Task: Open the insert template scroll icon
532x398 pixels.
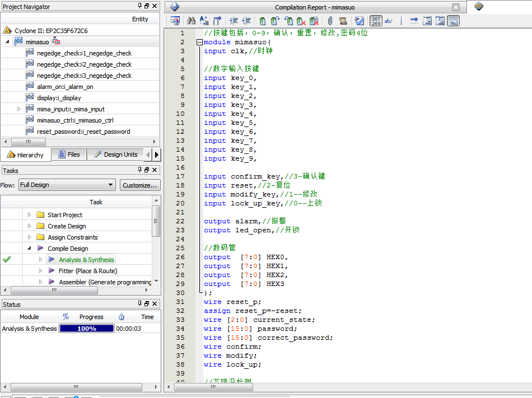Action: coord(343,21)
